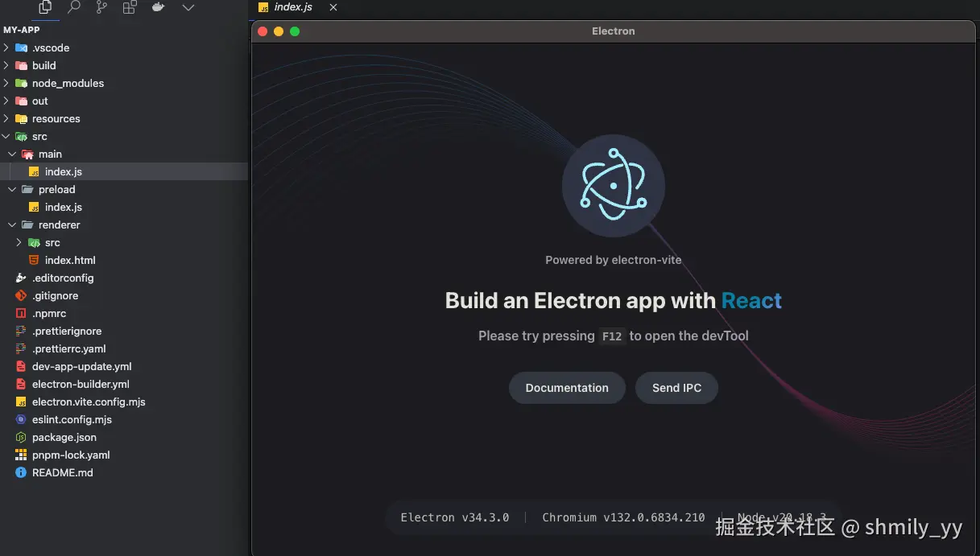
Task: Select index.js under the preload folder
Action: [x=64, y=207]
